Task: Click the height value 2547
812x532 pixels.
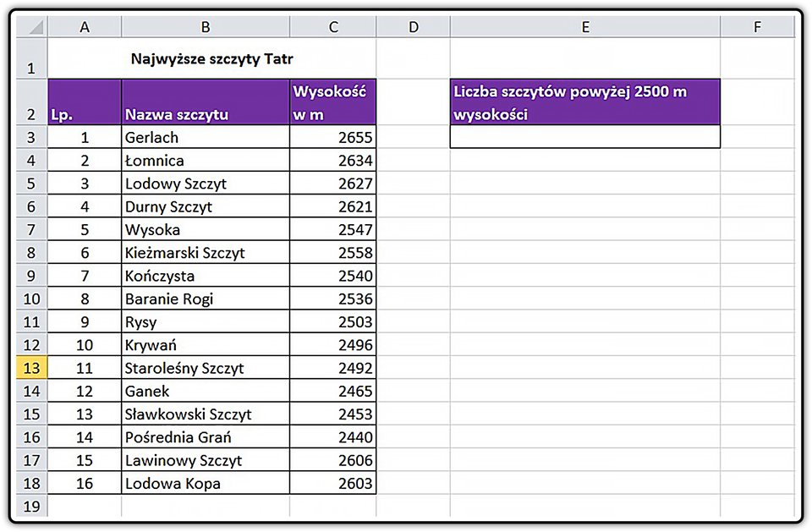Action: pyautogui.click(x=333, y=229)
